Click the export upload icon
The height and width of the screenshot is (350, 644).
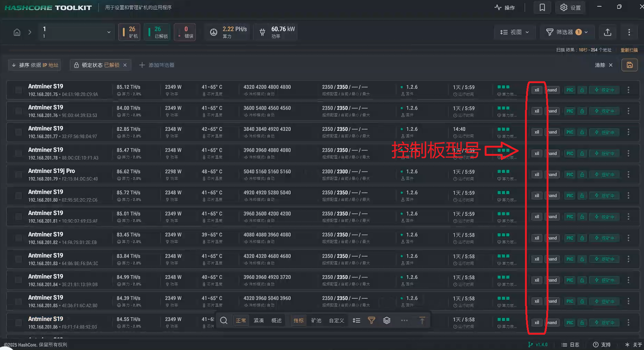[x=607, y=32]
